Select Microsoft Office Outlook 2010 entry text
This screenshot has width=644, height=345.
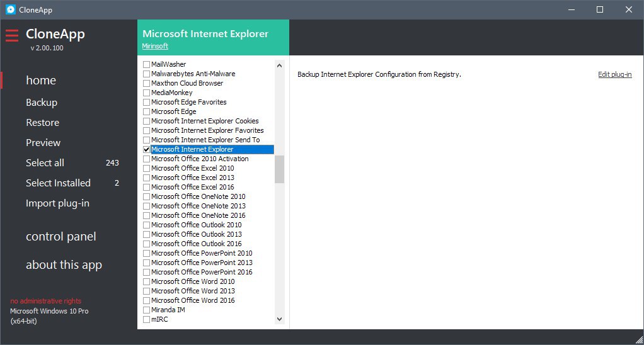coord(197,225)
